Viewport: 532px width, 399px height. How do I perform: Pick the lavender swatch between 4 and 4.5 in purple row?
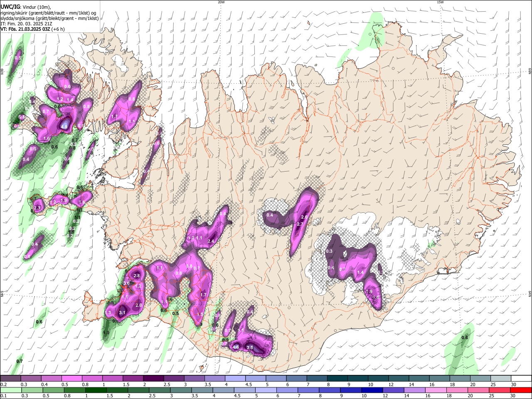235,379
